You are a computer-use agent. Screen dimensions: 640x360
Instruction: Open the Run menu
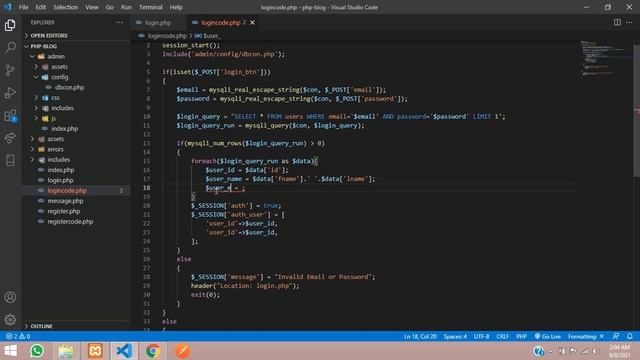tap(126, 7)
